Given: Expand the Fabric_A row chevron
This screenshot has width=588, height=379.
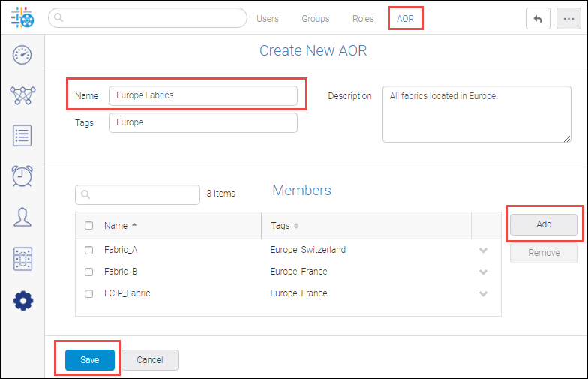Looking at the screenshot, I should coord(483,250).
